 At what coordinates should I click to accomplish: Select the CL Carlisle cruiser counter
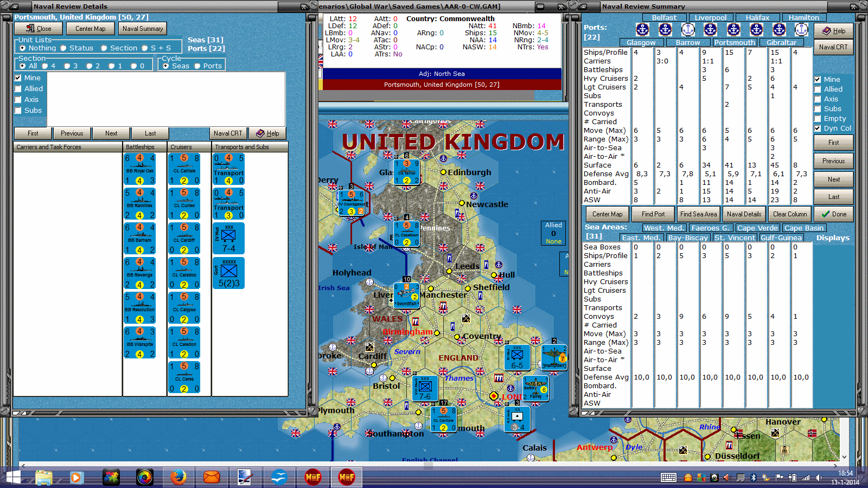[184, 169]
